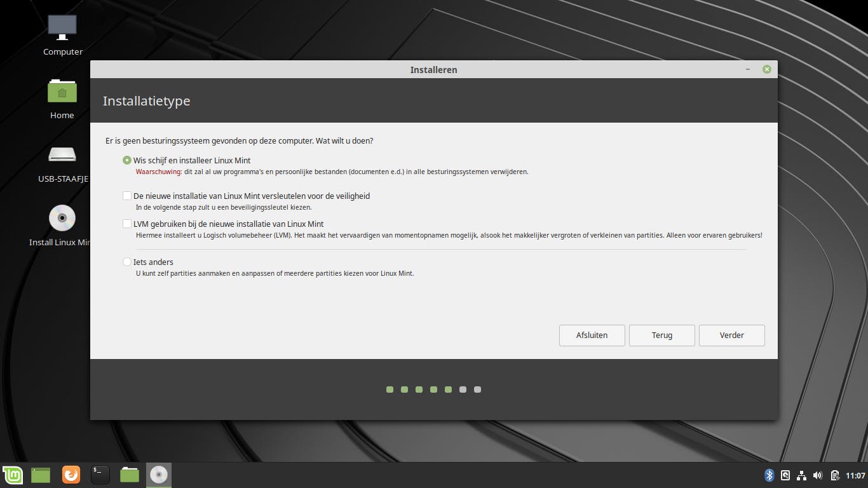Minimize the Installeren window
Screen dimensions: 868x488
[748, 69]
